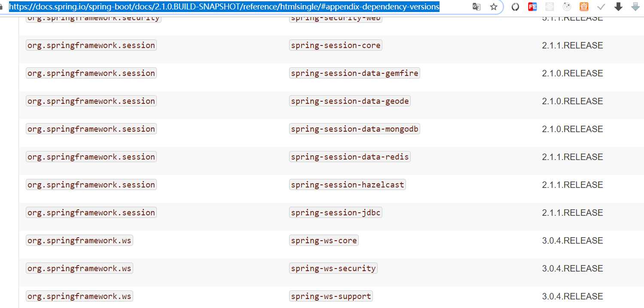Click version 2.1.1.RELEASE of spring-session-data-redis
644x308 pixels.
point(572,157)
